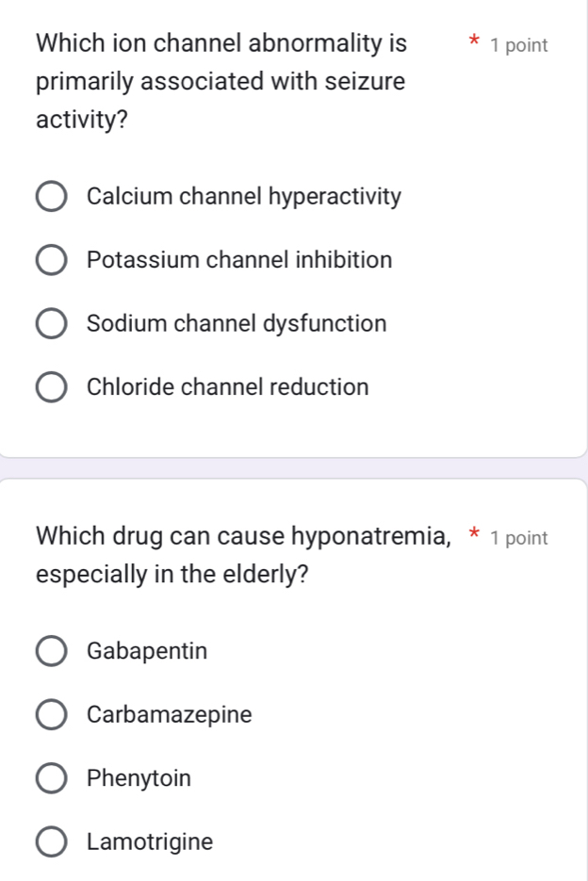This screenshot has width=588, height=881.
Task: Select Gabapentin in the hyponatremia question
Action: tap(52, 650)
